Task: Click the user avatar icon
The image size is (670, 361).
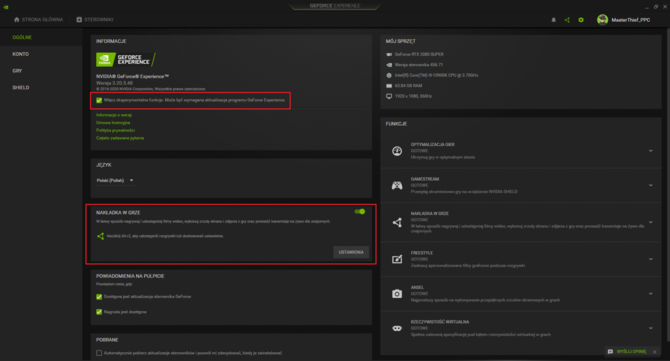Action: pyautogui.click(x=602, y=20)
